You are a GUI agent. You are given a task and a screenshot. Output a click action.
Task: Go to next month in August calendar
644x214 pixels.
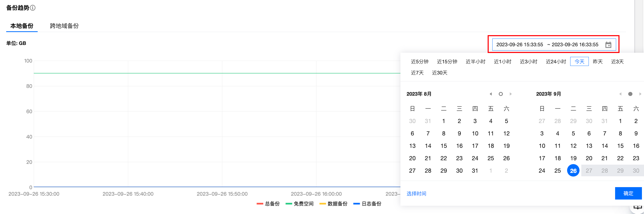(511, 94)
